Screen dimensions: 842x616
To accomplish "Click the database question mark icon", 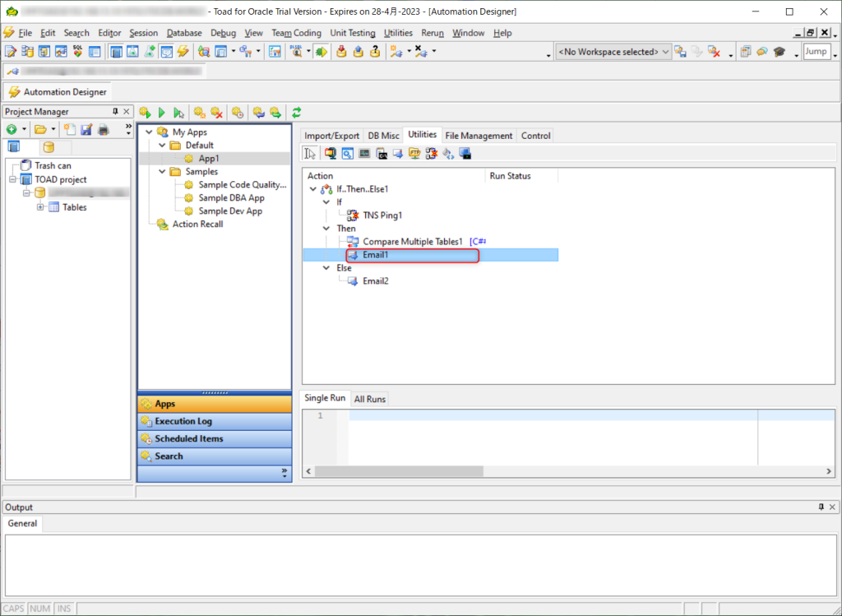I will pyautogui.click(x=375, y=52).
